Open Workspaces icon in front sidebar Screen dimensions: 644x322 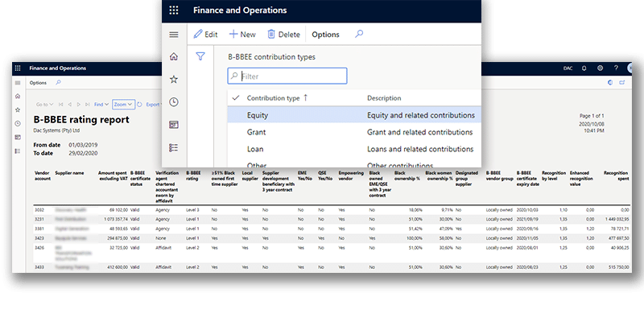coord(174,125)
